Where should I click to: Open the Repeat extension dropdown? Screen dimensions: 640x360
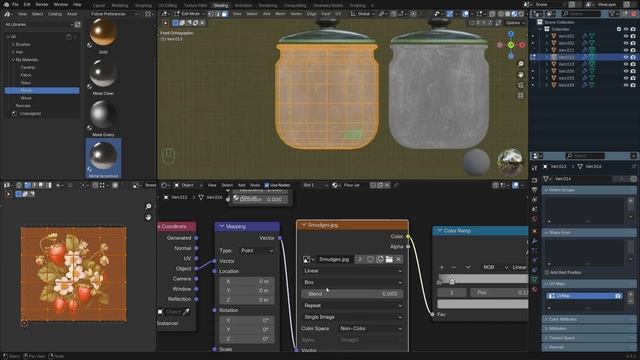352,306
